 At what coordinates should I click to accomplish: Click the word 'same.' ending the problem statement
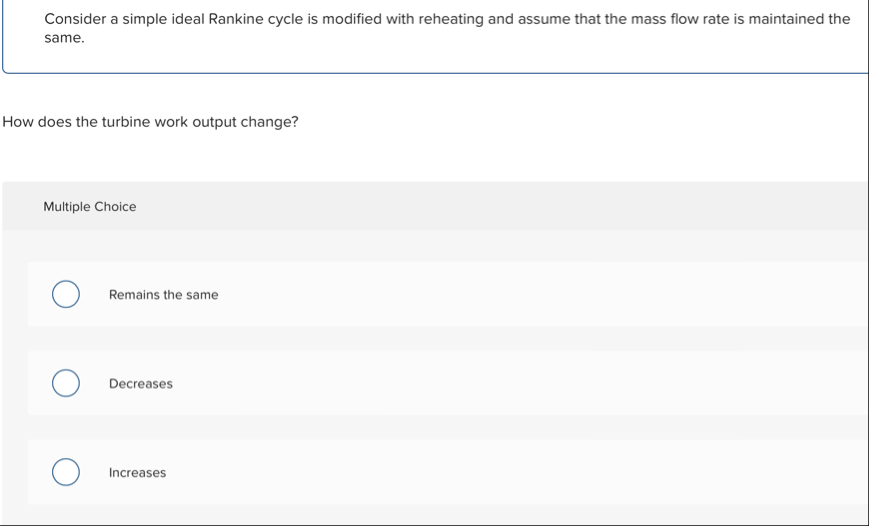coord(64,38)
